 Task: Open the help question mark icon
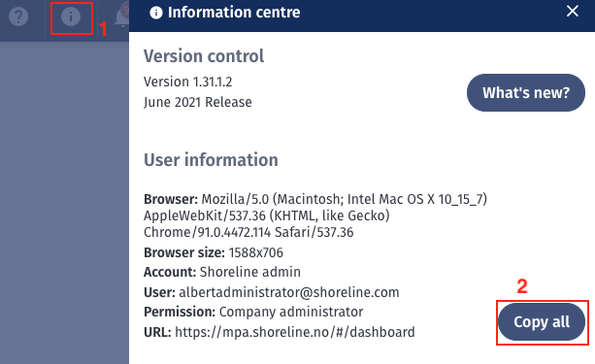[x=18, y=17]
